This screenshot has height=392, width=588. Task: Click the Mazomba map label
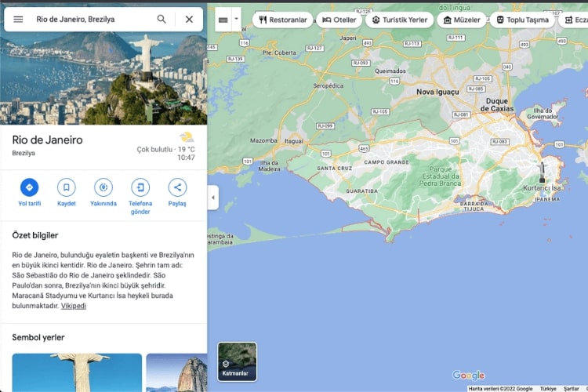263,140
